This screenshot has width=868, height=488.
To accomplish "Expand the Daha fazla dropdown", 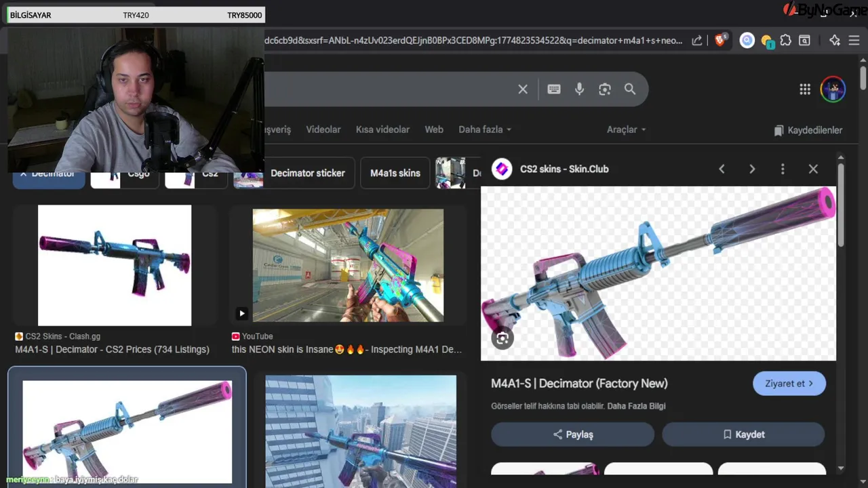I will [485, 129].
